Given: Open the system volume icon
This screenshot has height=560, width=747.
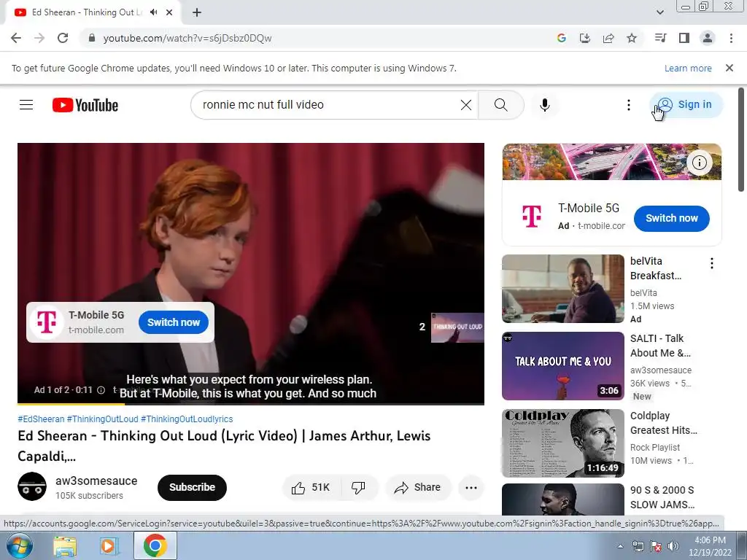Looking at the screenshot, I should [x=672, y=546].
